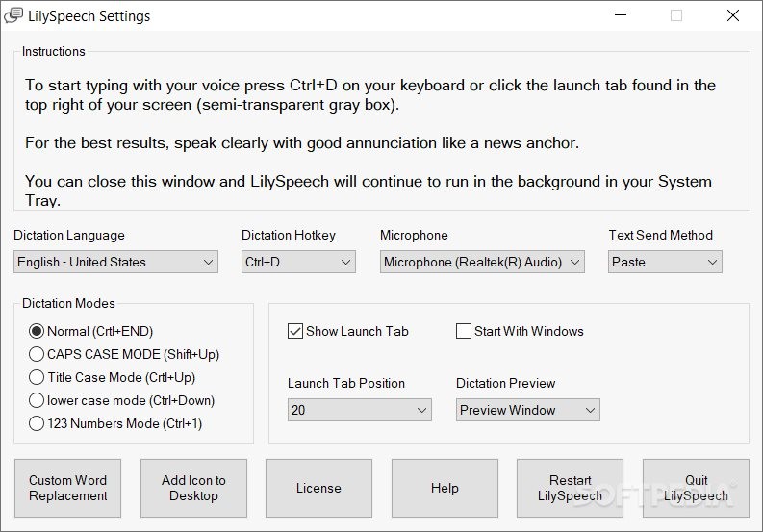Minimize the LilySpeech Settings window
763x532 pixels.
pyautogui.click(x=621, y=15)
